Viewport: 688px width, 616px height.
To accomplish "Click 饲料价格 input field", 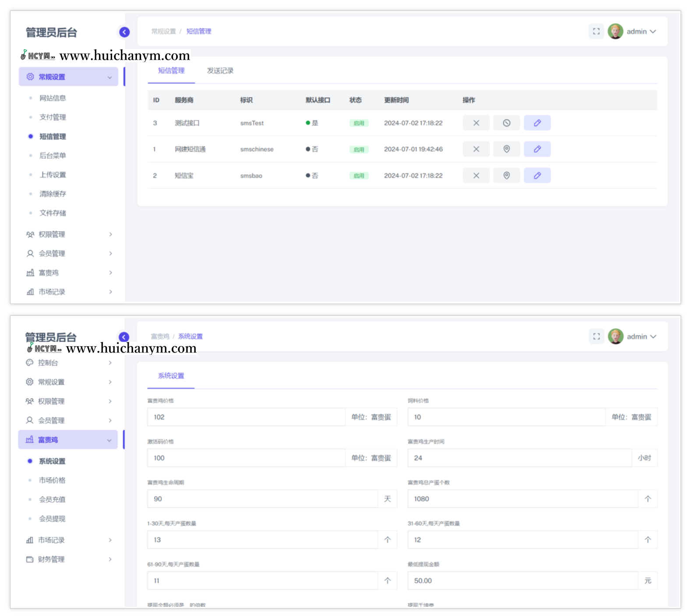I will (507, 417).
